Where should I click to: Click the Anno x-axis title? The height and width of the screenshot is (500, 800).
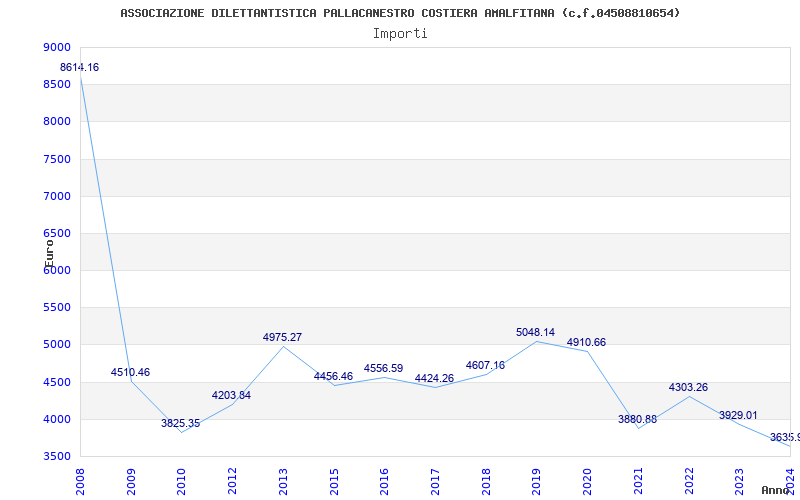tap(776, 490)
